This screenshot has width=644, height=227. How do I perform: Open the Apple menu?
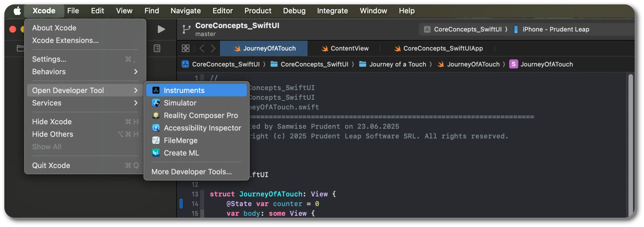tap(17, 11)
